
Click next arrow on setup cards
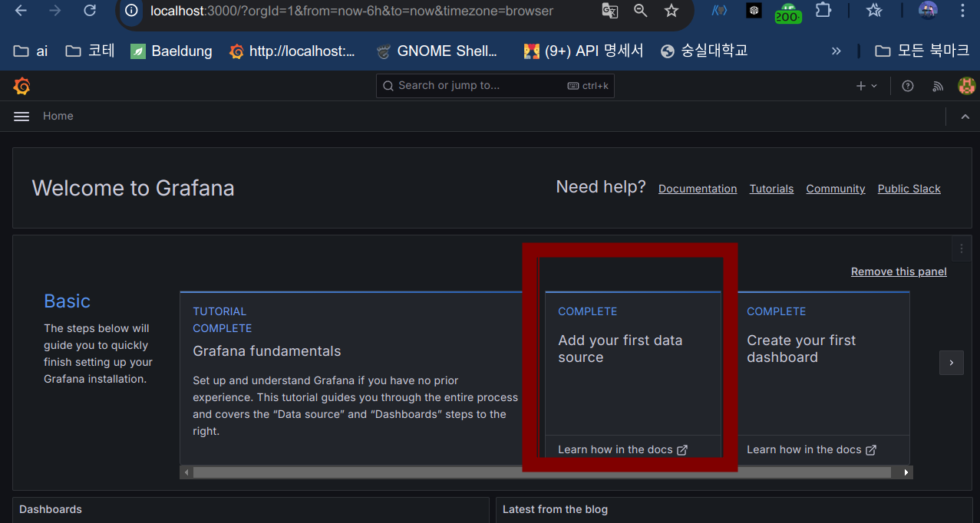tap(952, 363)
